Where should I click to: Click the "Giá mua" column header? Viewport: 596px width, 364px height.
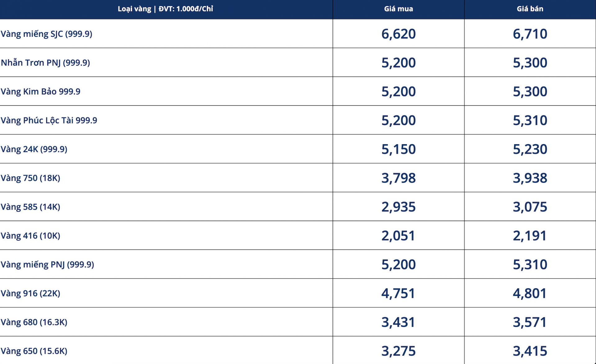(398, 9)
